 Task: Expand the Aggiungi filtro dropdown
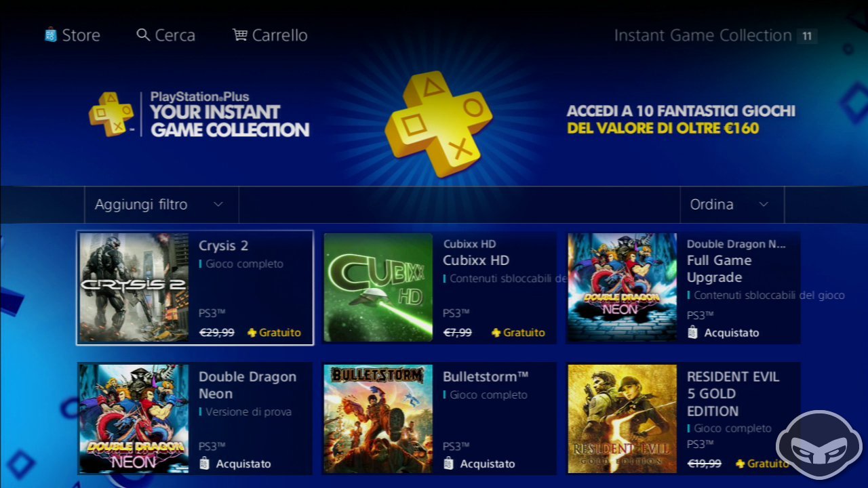point(161,205)
